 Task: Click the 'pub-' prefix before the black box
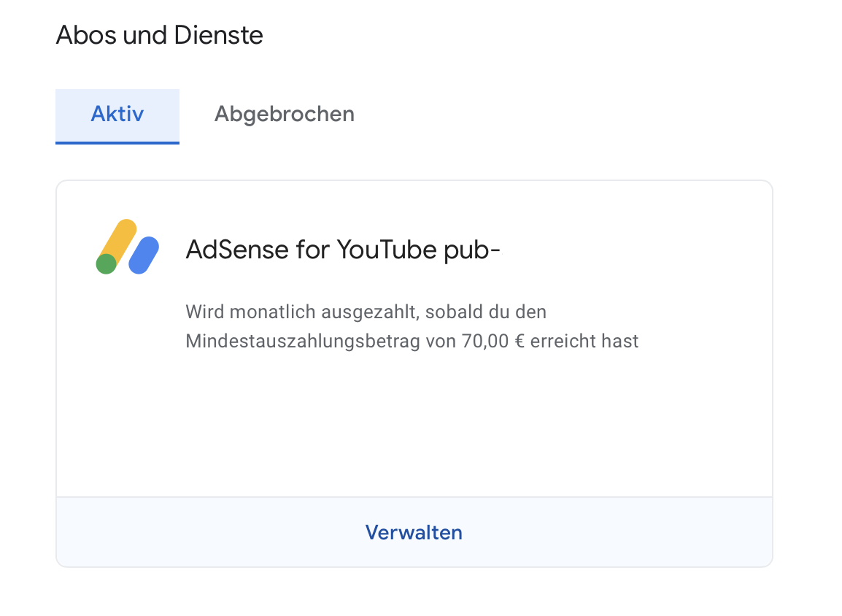coord(472,250)
